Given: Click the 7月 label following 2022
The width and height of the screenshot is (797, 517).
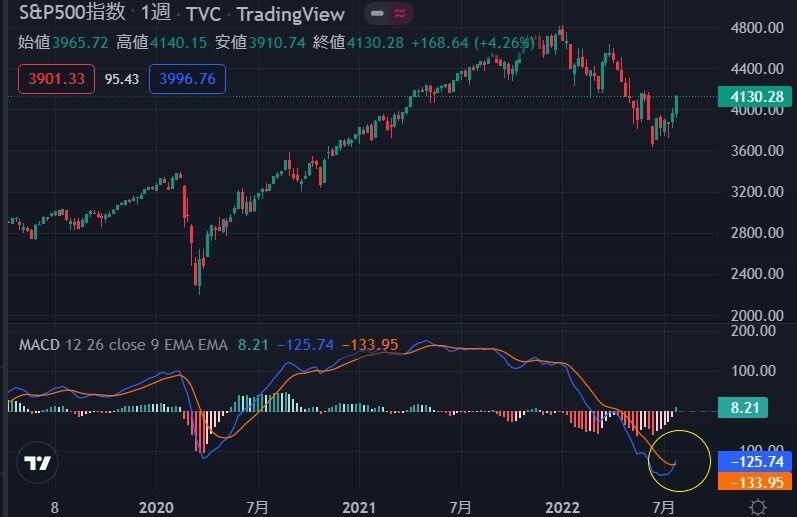Looking at the screenshot, I should point(663,507).
